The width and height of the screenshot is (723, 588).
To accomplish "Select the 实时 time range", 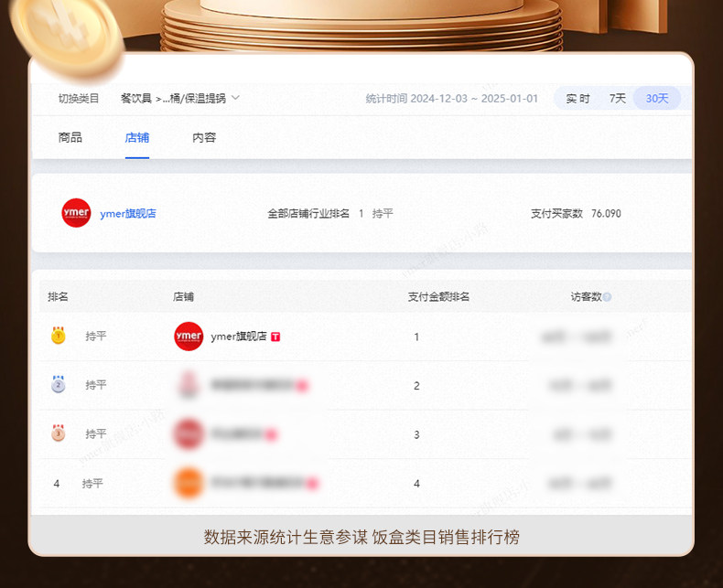I will [577, 99].
